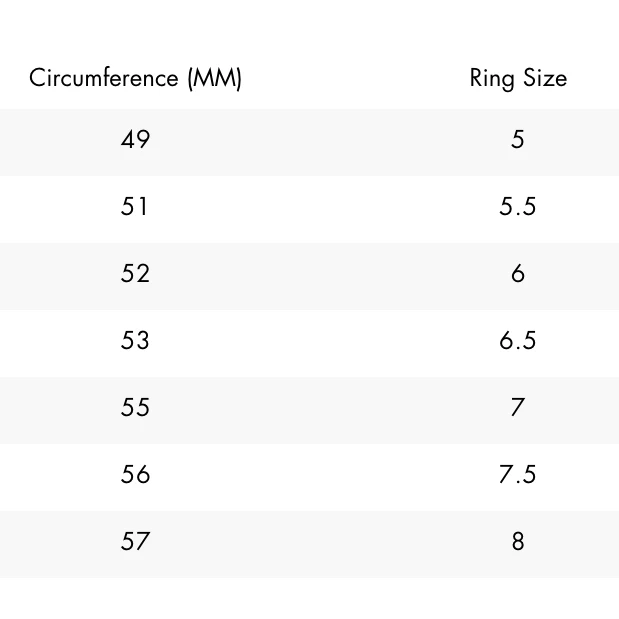Click the 52 circumference cell
Viewport: 619px width, 619px height.
pyautogui.click(x=135, y=273)
